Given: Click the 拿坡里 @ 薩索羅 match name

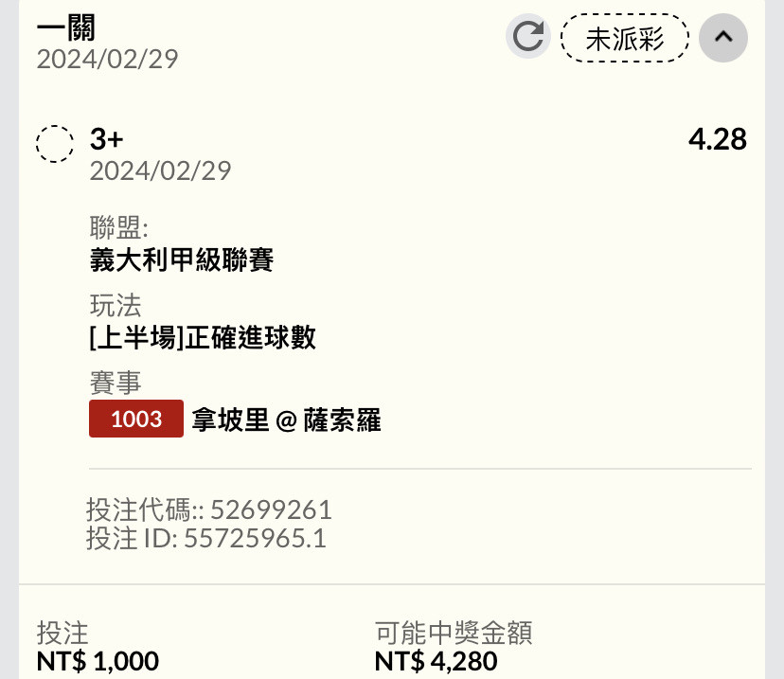Looking at the screenshot, I should pyautogui.click(x=287, y=420).
